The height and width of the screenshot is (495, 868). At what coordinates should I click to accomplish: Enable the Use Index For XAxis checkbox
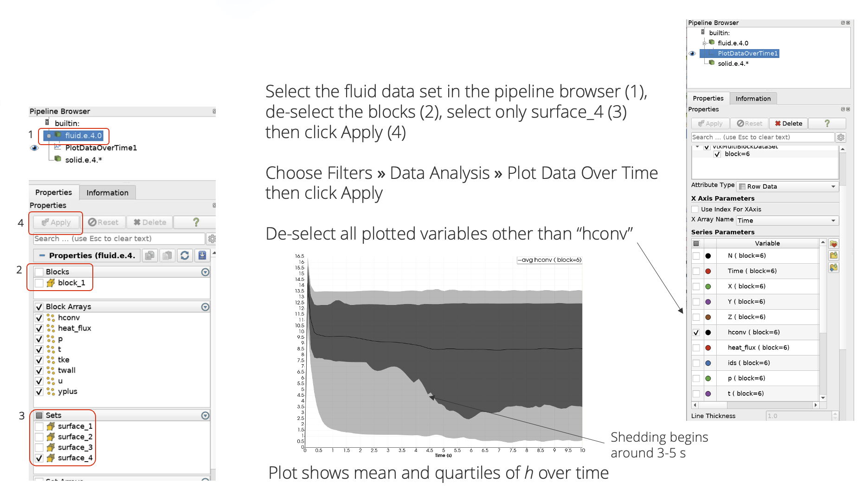[x=695, y=209]
